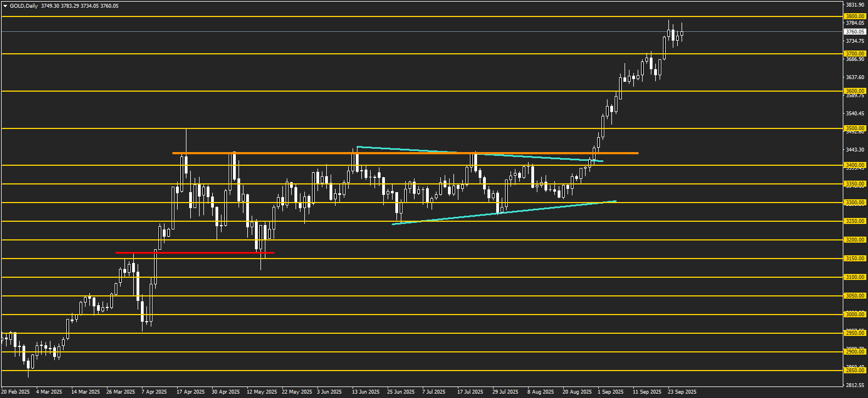Screen dimensions: 868x398
Task: Click the 26 Mar 2025 date label
Action: 121,392
